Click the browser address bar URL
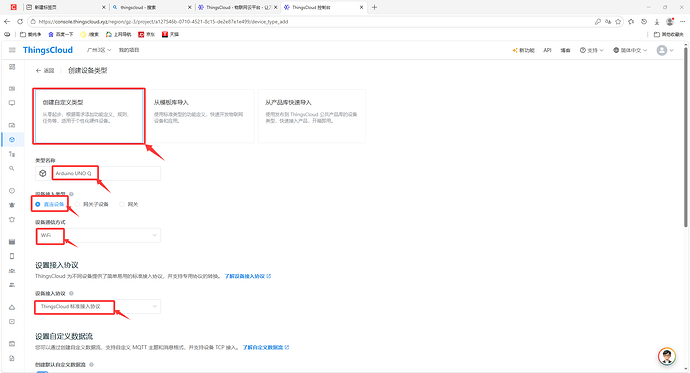690x373 pixels. pyautogui.click(x=163, y=21)
